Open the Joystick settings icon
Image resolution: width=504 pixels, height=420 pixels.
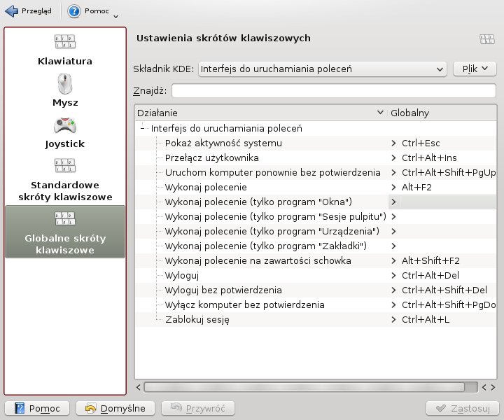point(64,126)
